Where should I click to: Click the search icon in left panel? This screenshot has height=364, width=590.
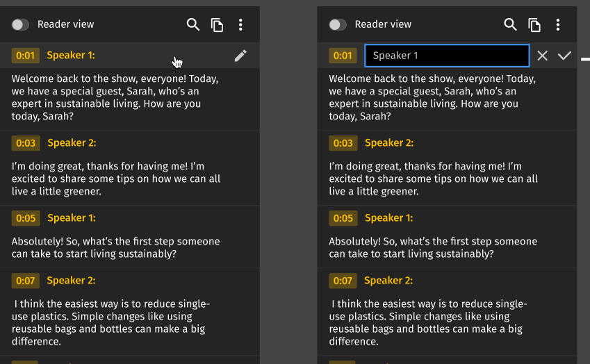[193, 25]
